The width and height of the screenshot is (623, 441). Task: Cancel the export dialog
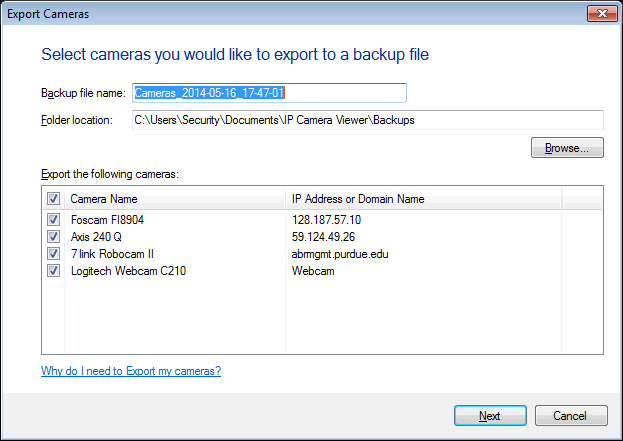pos(571,415)
